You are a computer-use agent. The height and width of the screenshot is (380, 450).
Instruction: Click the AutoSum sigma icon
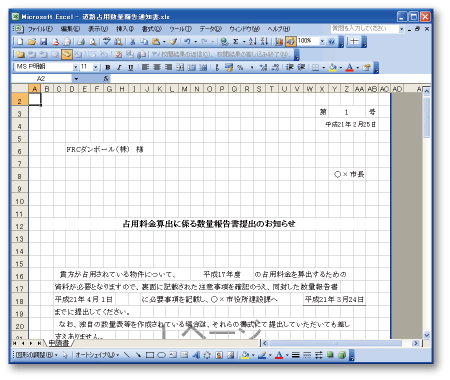236,42
